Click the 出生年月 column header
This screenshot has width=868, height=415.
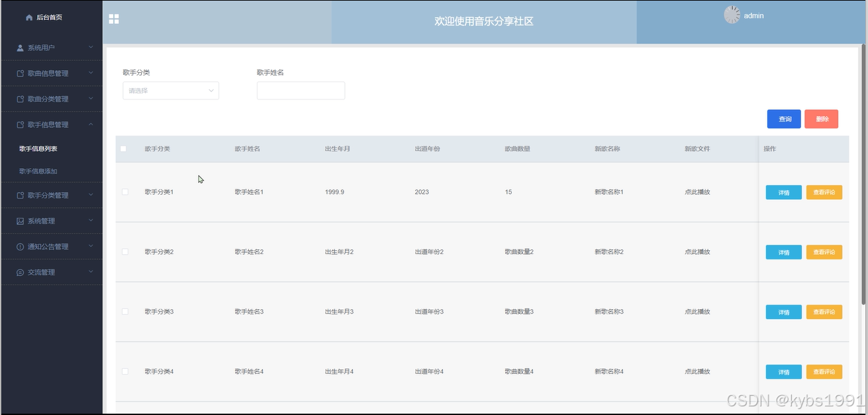(x=338, y=149)
